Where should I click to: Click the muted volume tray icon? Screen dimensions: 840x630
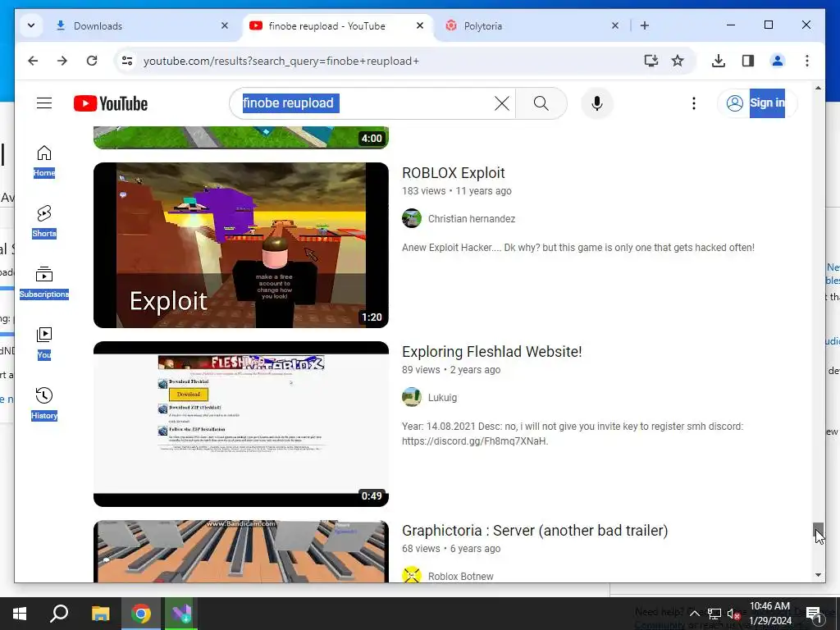[x=733, y=614]
